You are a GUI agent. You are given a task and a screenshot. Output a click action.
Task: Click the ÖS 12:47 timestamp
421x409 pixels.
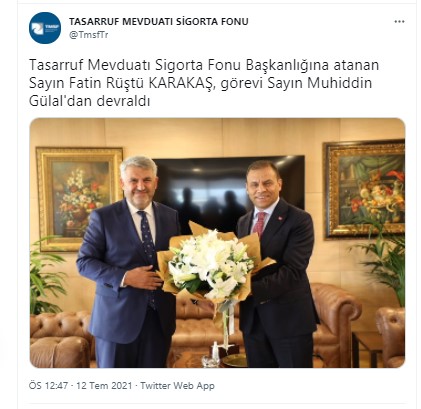tap(48, 386)
